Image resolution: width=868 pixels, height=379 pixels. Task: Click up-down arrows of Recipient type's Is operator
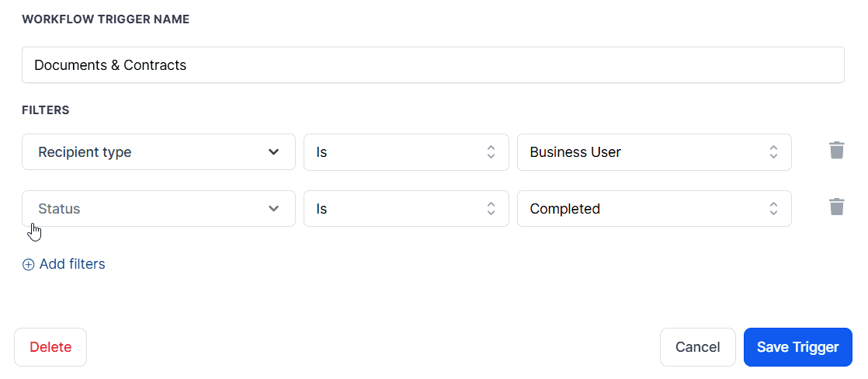(491, 151)
